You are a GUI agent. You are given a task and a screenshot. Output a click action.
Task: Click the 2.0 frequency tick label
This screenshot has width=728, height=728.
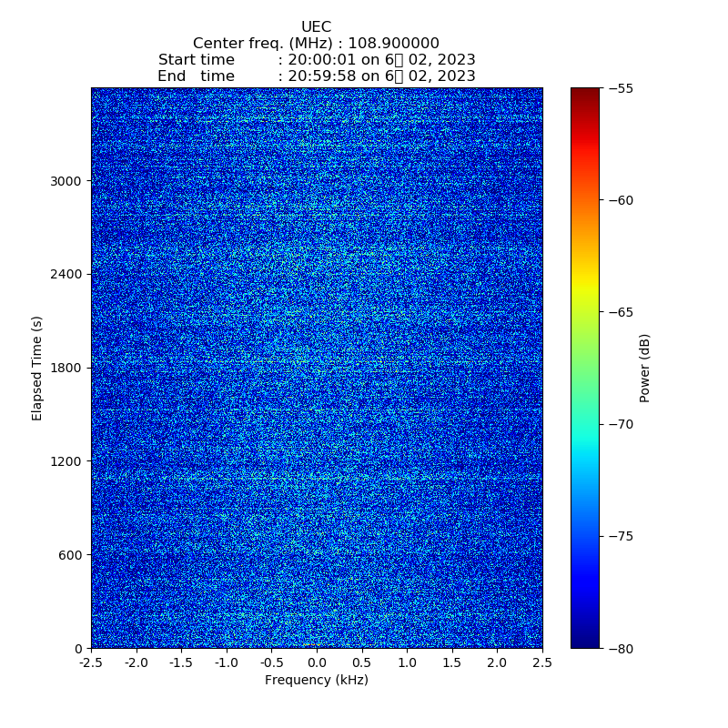(497, 662)
